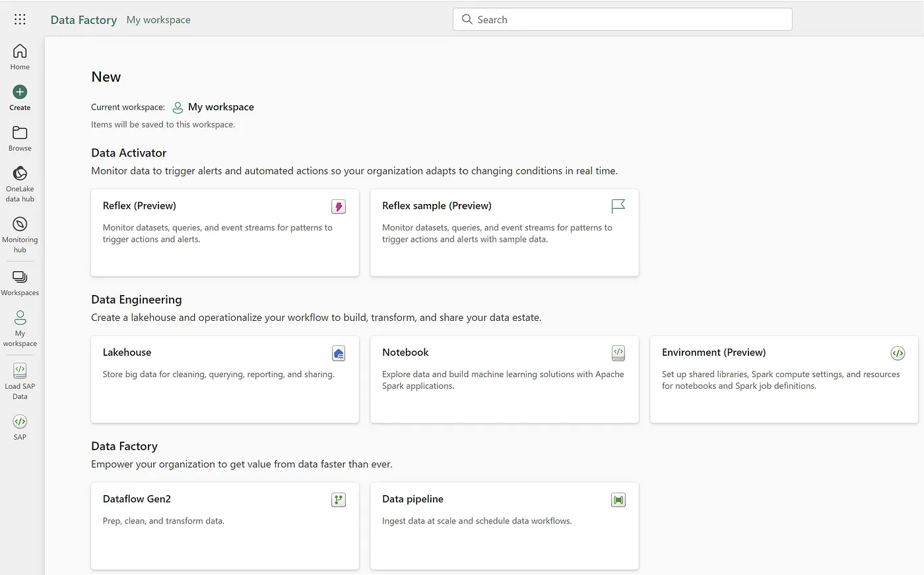Open Workspaces in sidebar
The height and width of the screenshot is (575, 924).
[20, 283]
